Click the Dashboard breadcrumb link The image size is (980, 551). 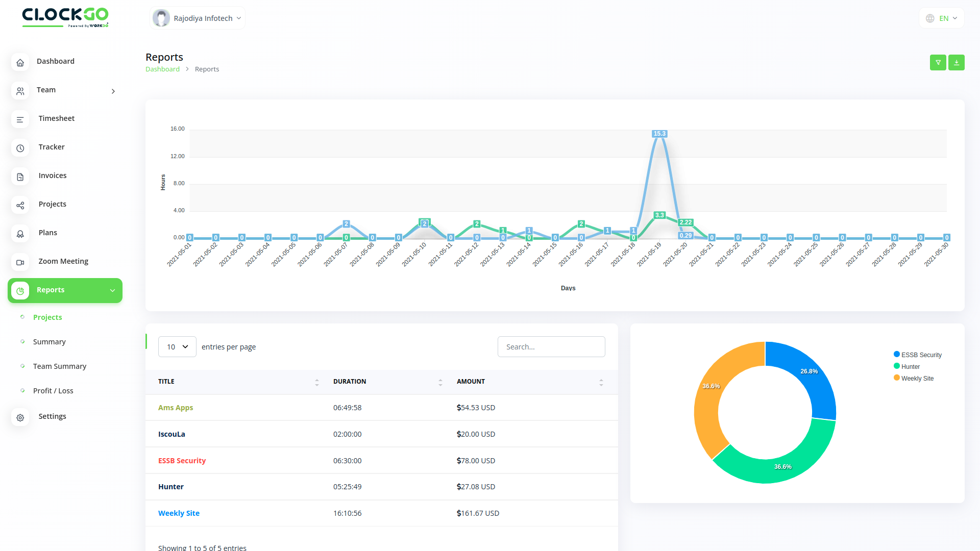[x=162, y=69]
